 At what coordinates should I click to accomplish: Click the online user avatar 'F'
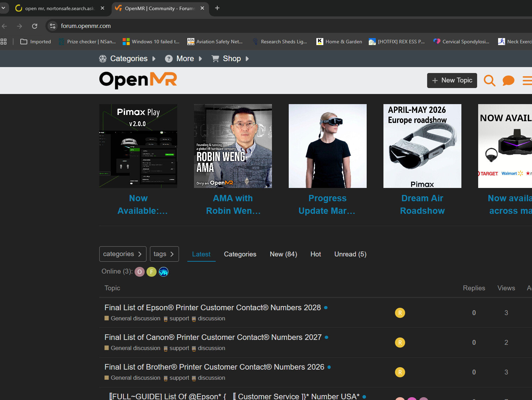pos(151,272)
